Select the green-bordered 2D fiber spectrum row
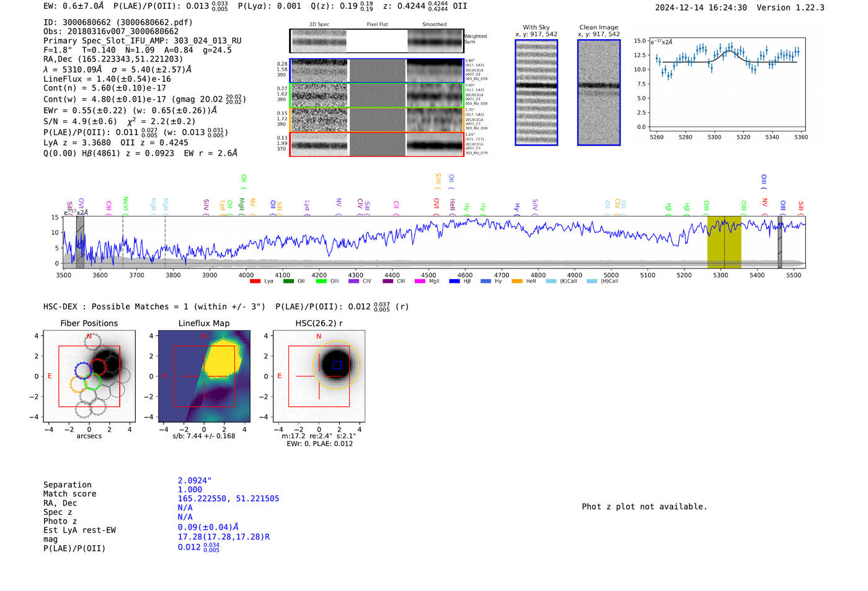This screenshot has height=591, width=868. (377, 96)
